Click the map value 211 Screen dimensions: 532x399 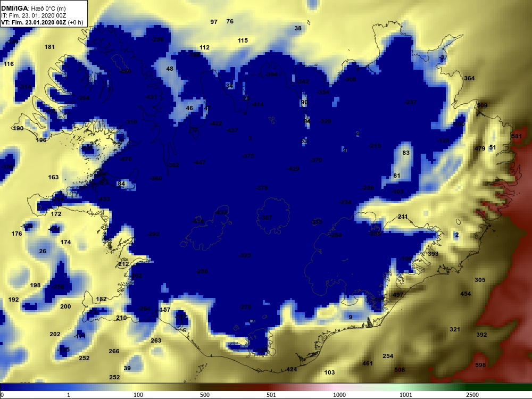[403, 217]
